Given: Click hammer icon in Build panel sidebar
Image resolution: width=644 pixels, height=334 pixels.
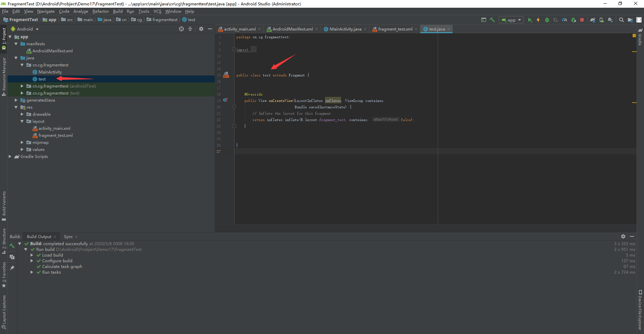Looking at the screenshot, I should click(12, 245).
